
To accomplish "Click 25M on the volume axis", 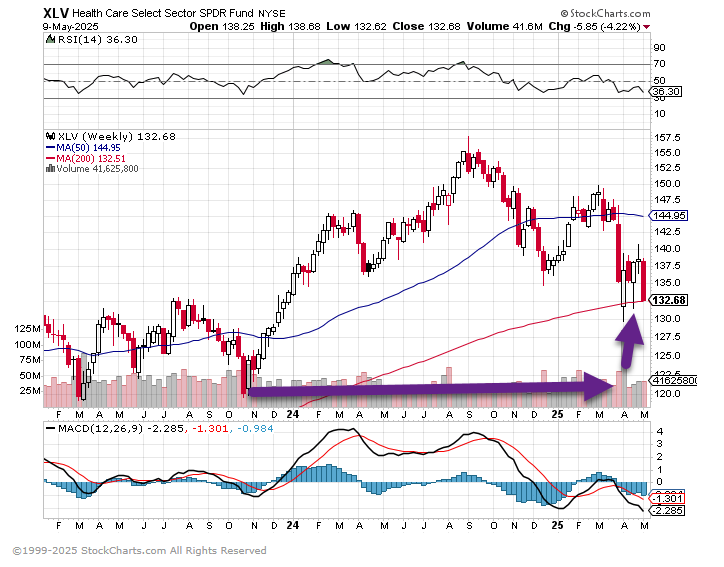I will pos(30,391).
